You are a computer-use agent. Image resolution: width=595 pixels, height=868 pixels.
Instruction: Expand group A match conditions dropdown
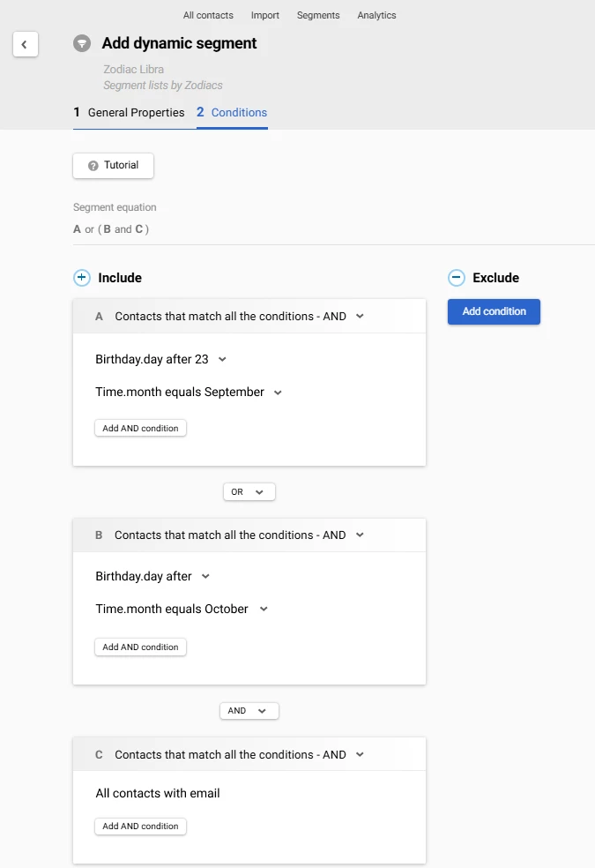[360, 317]
